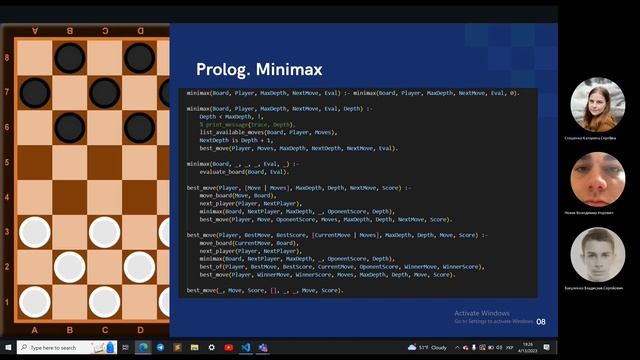Select the black checker on D8
The height and width of the screenshot is (360, 640).
(140, 58)
